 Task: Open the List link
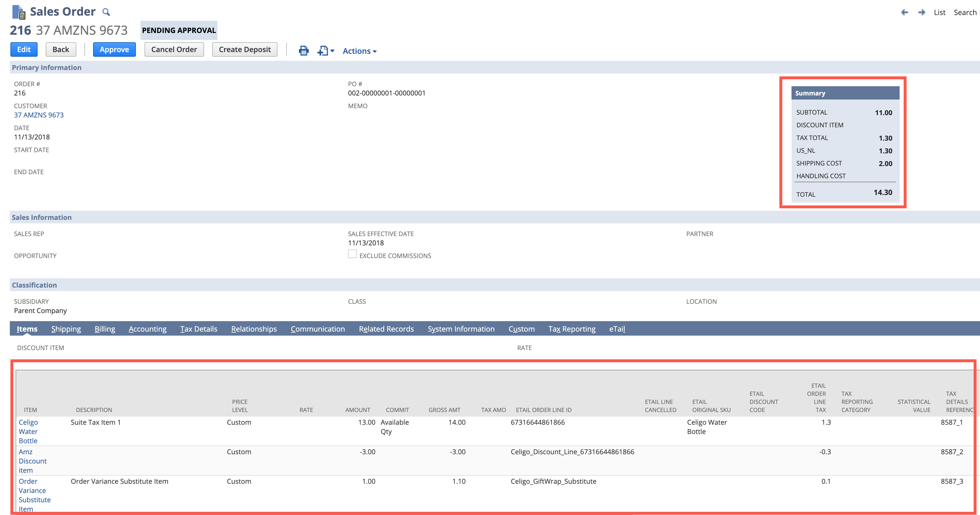point(939,12)
